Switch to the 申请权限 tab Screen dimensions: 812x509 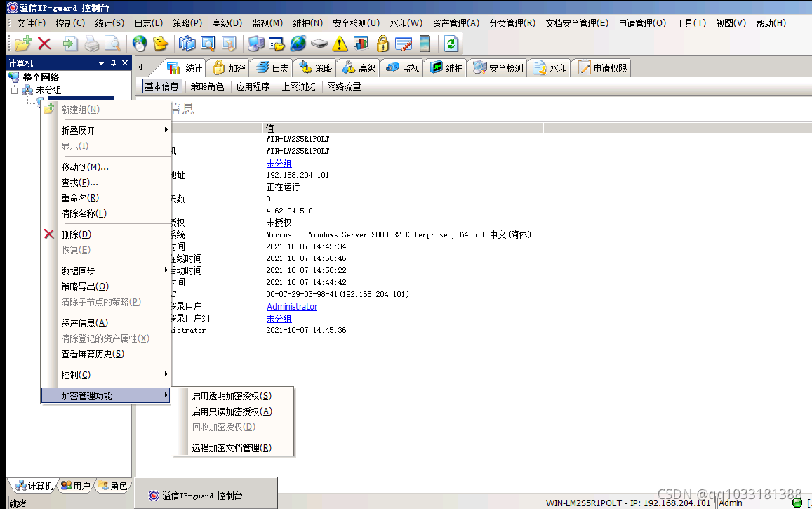601,68
